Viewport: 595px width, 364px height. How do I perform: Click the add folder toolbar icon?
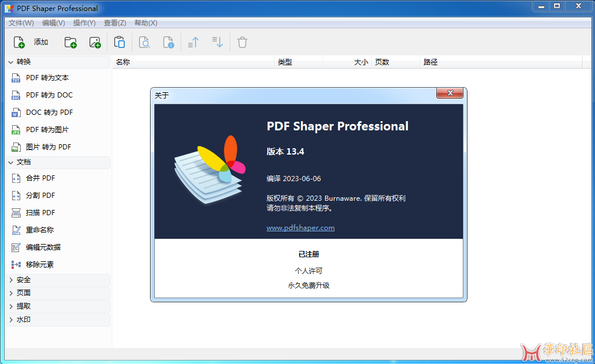pos(70,42)
